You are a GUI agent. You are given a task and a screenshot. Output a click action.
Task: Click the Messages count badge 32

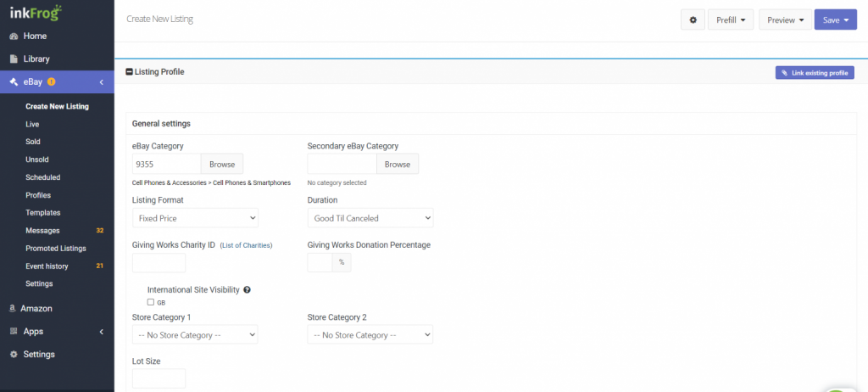[100, 231]
